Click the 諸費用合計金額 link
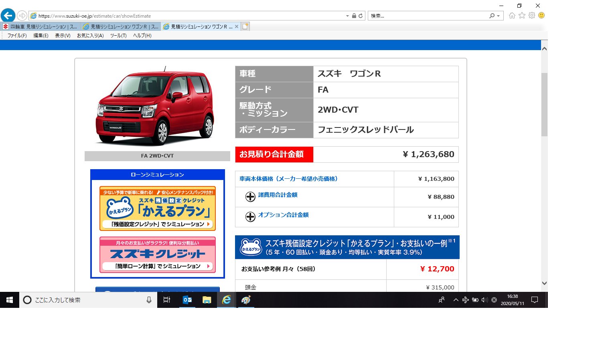 [x=278, y=195]
